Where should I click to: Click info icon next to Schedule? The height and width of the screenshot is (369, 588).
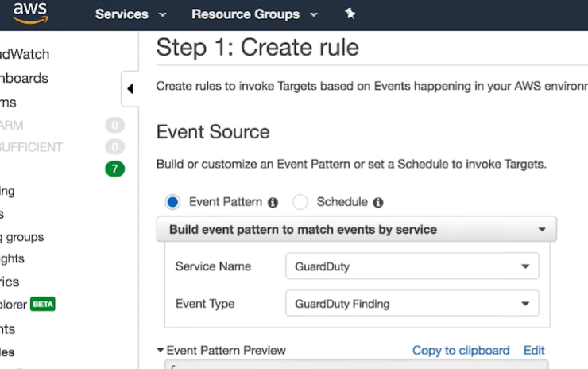point(378,203)
